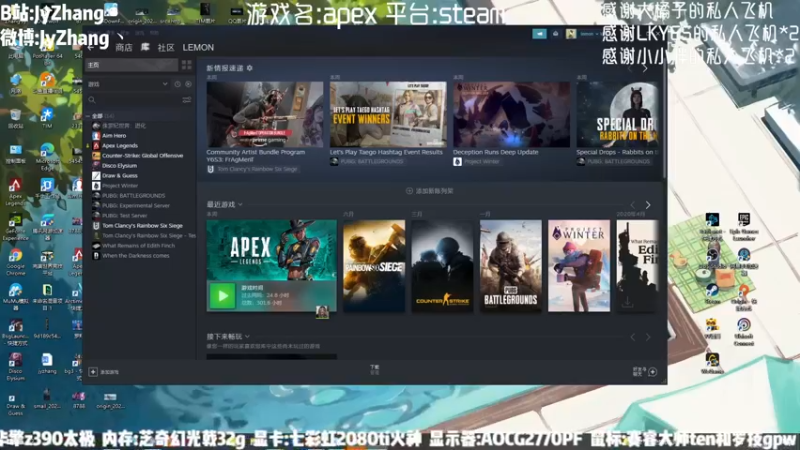The image size is (800, 450).
Task: Select When the Darkness comes
Action: point(135,256)
